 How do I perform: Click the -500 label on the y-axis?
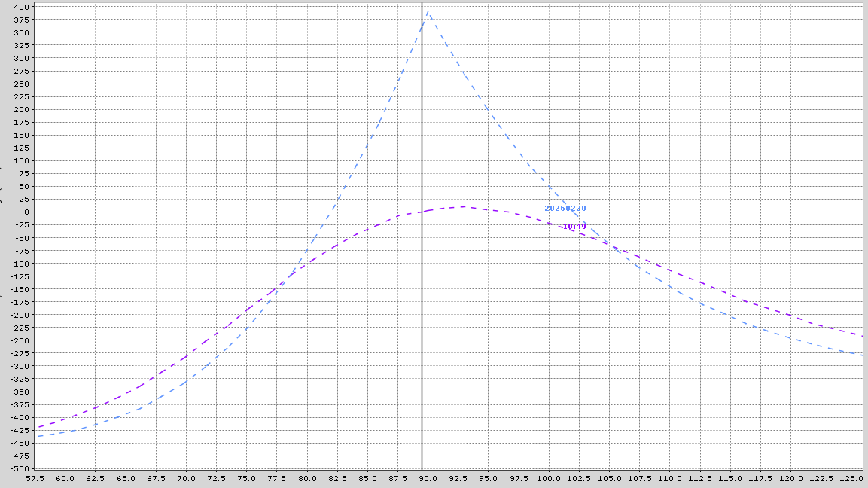20,469
